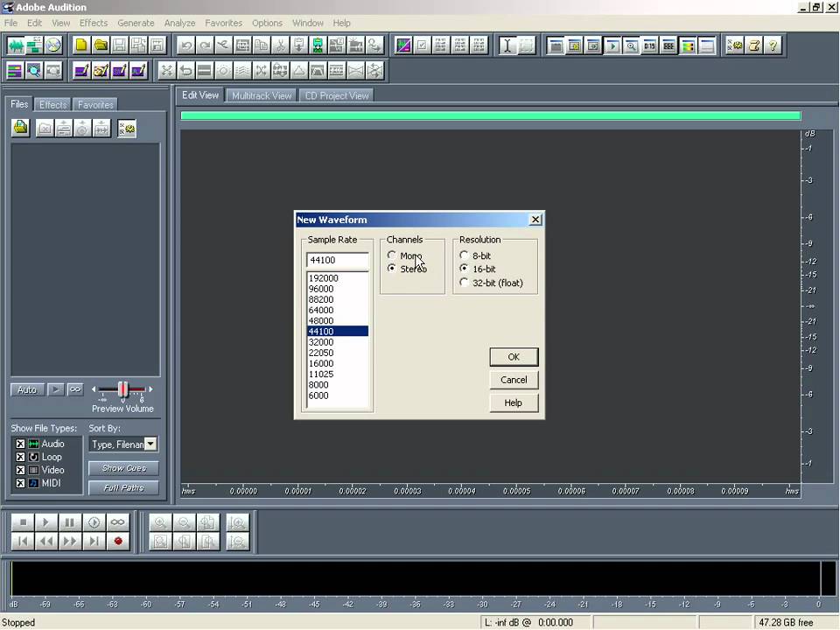This screenshot has height=630, width=840.
Task: Click the Save file toolbar icon
Action: [x=120, y=45]
